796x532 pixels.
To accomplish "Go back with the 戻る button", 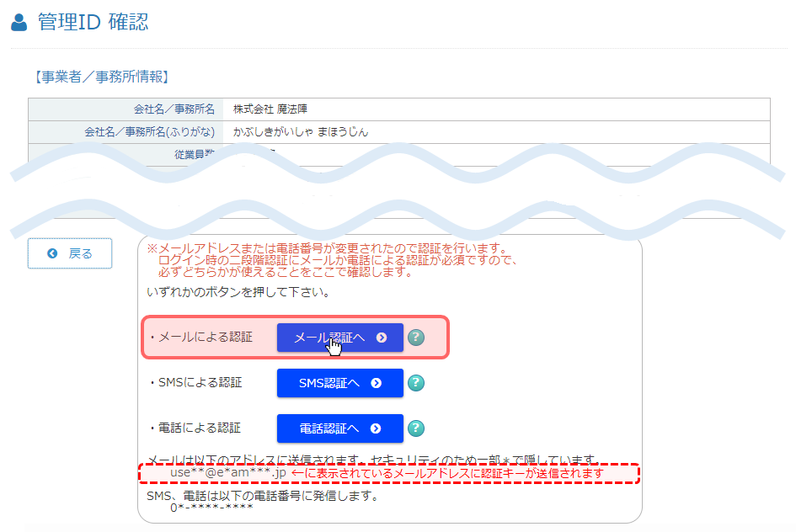I will [70, 253].
